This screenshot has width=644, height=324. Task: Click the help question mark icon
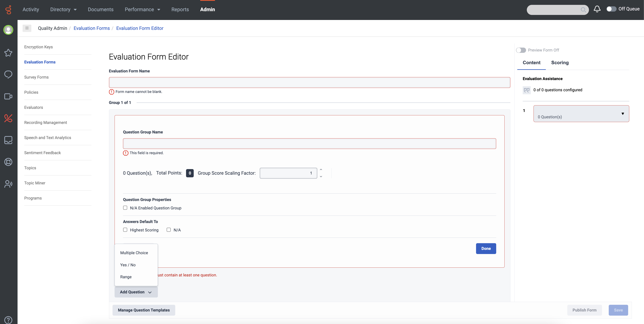8,320
